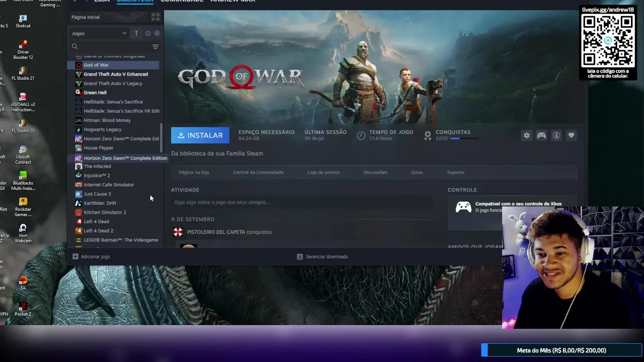644x362 pixels.
Task: Switch library to grid collections view
Action: tap(155, 17)
